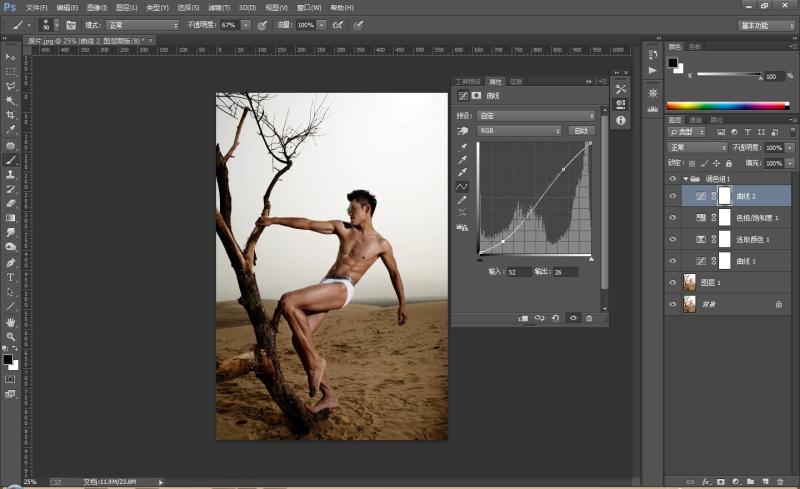Click the white point eyedropper in Curves
This screenshot has width=800, height=489.
tap(462, 173)
